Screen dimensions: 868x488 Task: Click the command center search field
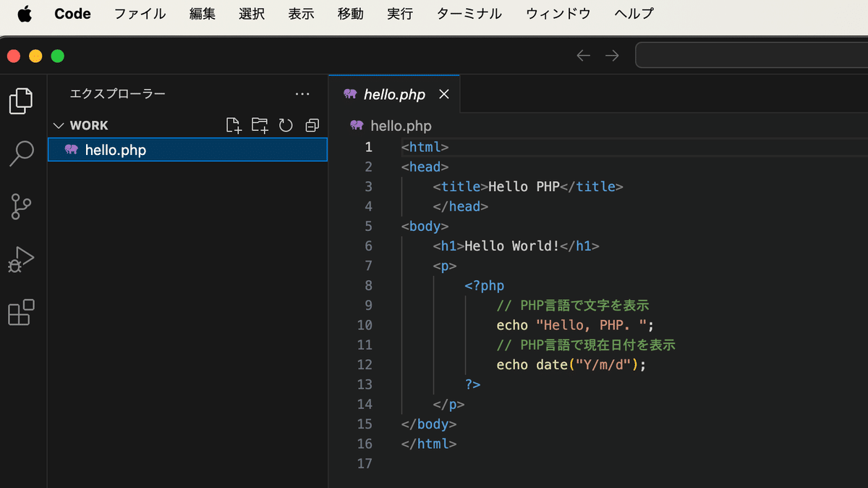click(x=751, y=56)
